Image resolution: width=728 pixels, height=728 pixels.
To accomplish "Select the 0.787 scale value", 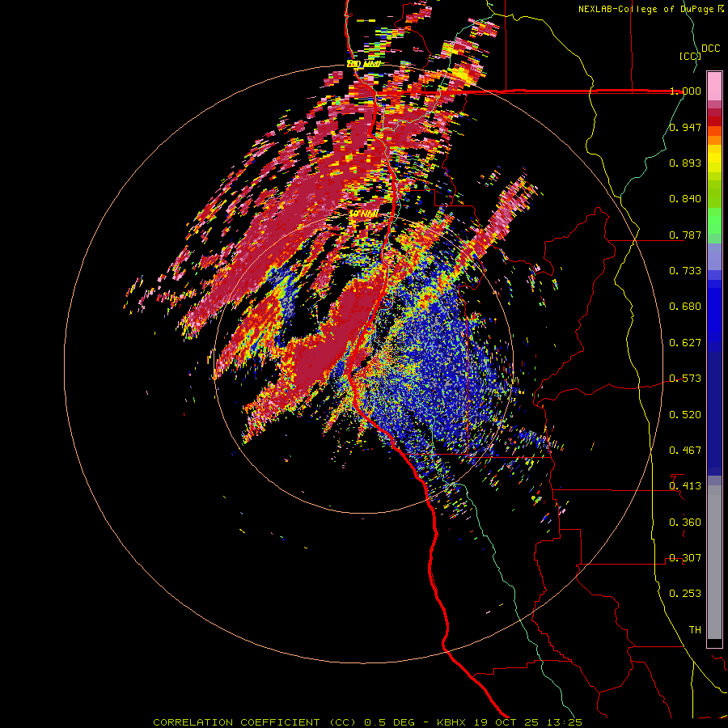I will (685, 235).
